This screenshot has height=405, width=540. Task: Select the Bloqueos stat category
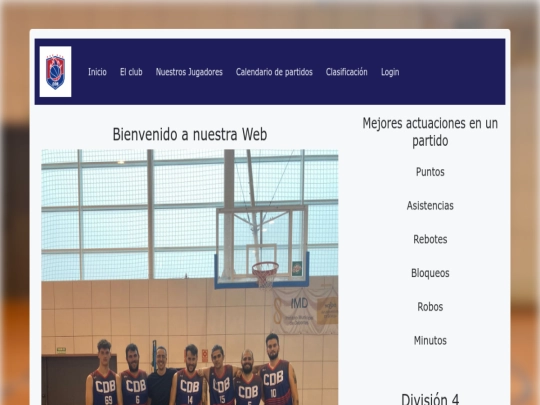pos(430,273)
